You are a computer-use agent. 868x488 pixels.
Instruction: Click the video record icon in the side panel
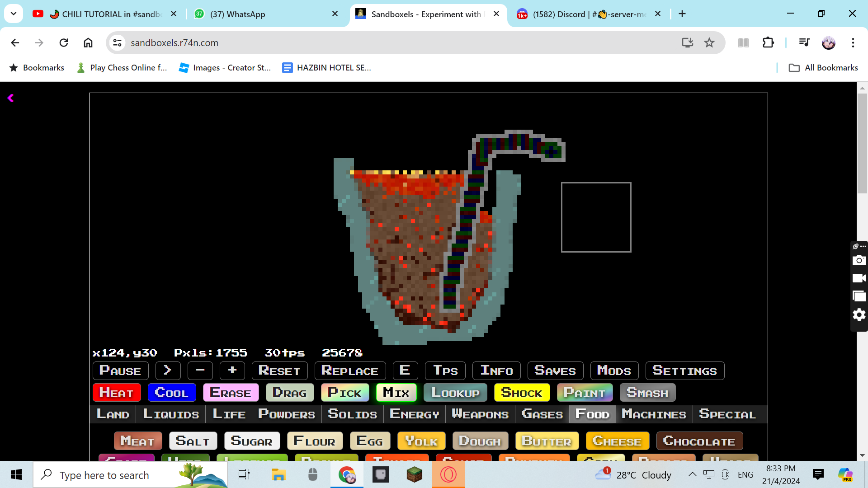pos(859,278)
